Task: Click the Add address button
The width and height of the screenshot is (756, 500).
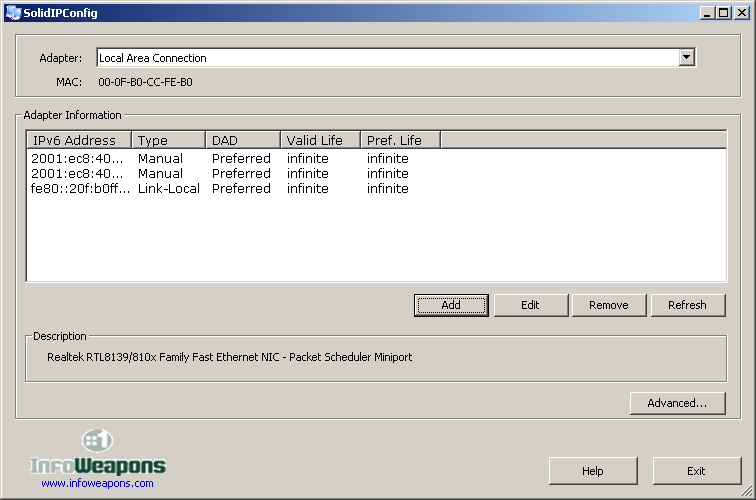Action: coord(451,305)
